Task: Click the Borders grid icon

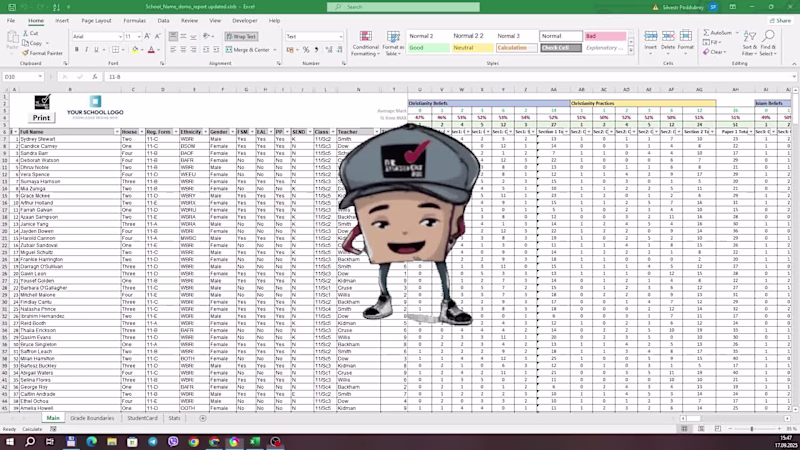Action: tap(115, 49)
